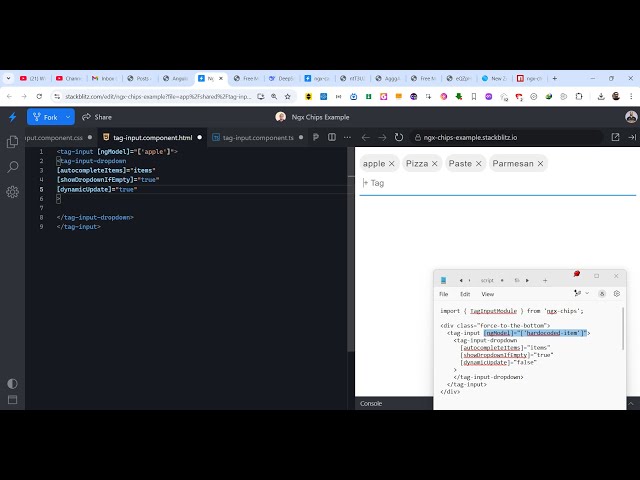Switch to tag-input.component.ts tab

point(258,137)
